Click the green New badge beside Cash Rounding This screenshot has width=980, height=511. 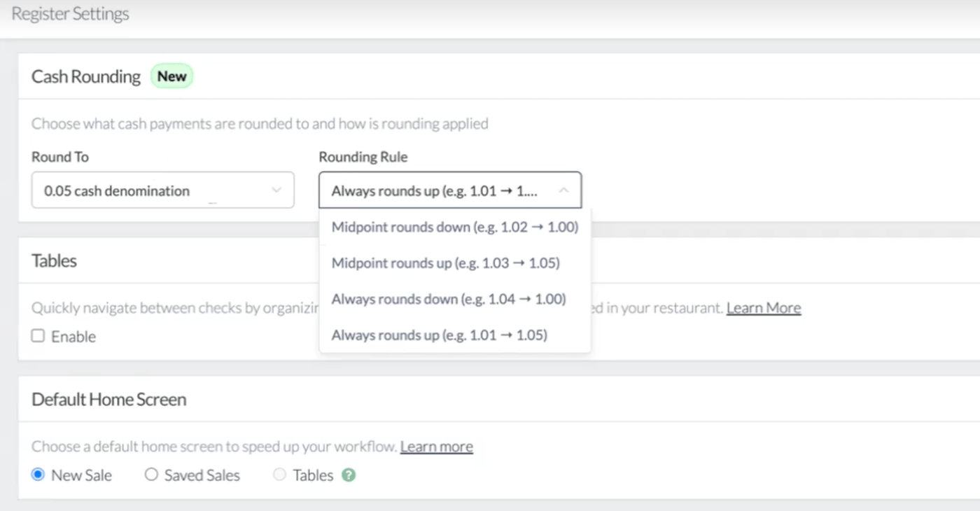[171, 76]
